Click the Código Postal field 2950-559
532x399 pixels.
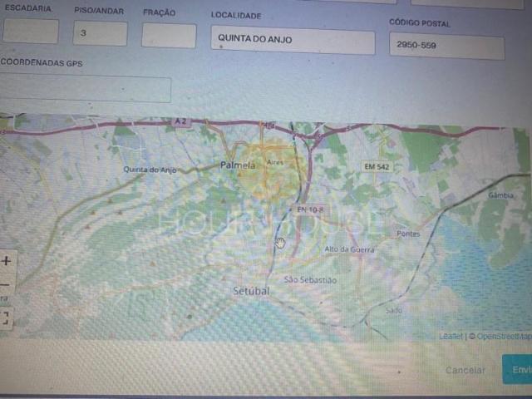coord(446,47)
